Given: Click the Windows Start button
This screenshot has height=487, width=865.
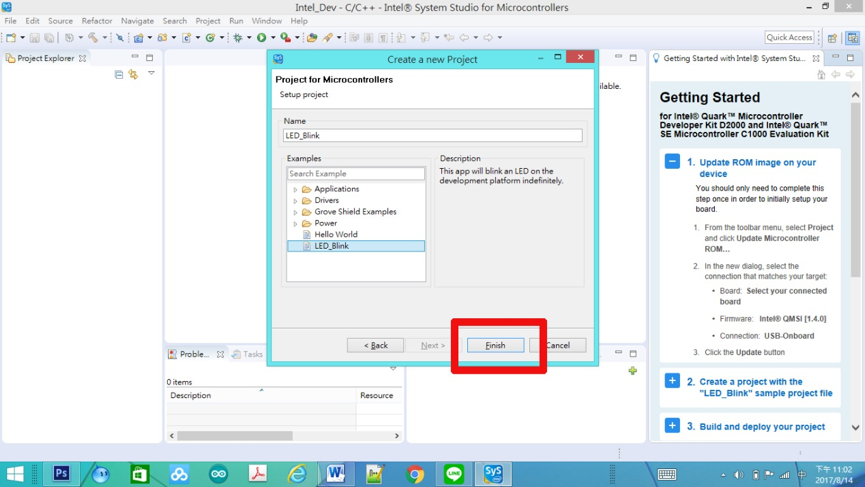Looking at the screenshot, I should [x=15, y=474].
